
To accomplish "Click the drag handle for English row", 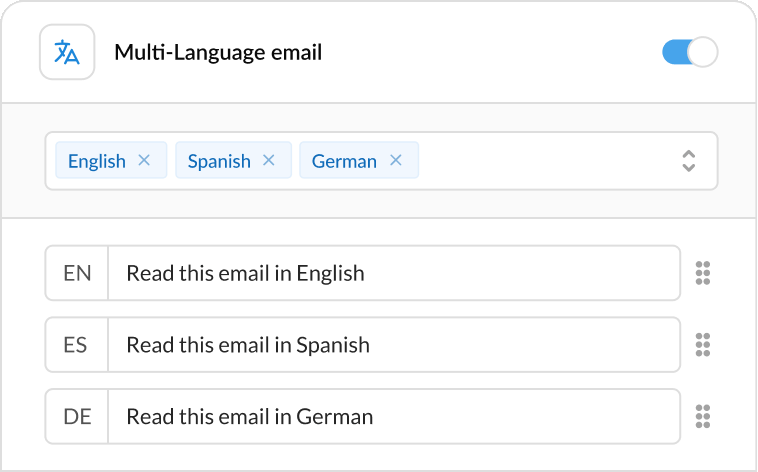I will (702, 273).
